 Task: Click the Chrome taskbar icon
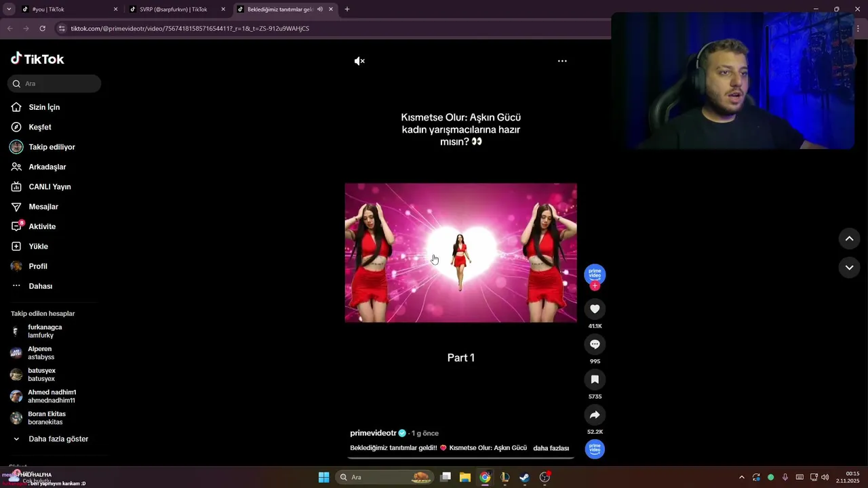(485, 477)
